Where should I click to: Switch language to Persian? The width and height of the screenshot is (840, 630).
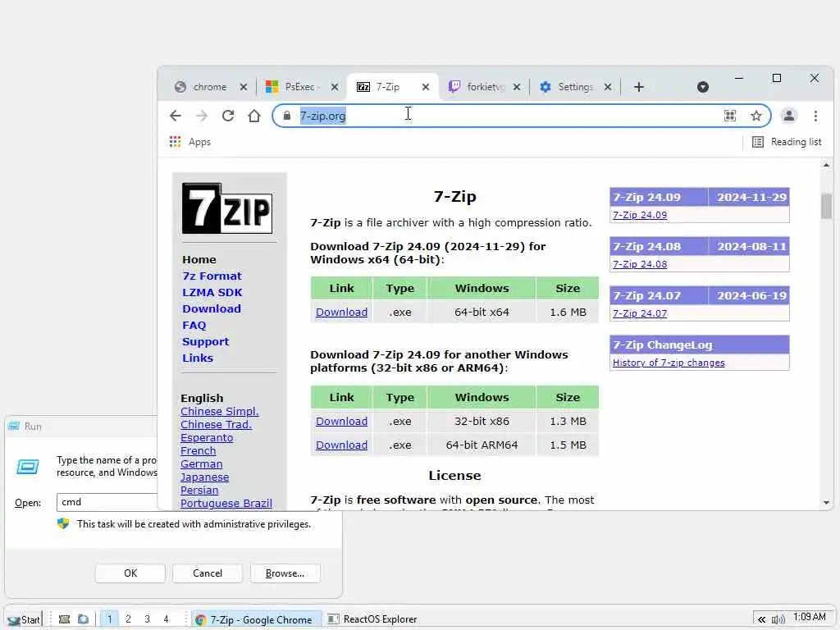(199, 491)
